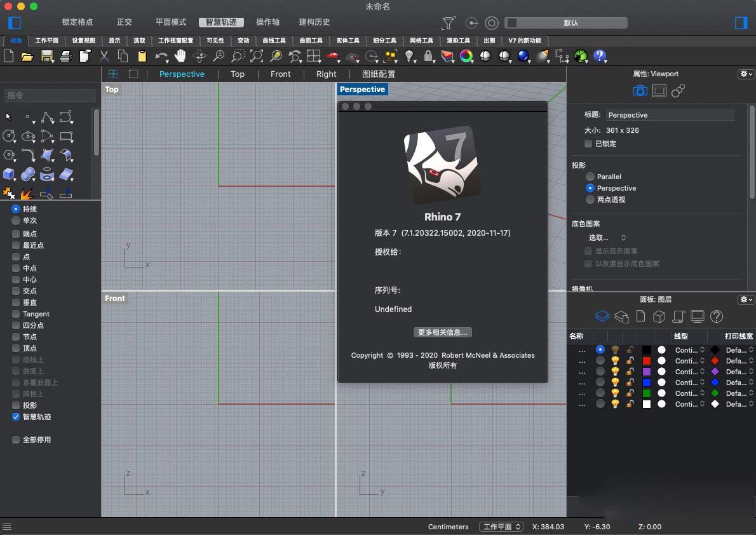Switch to the 实体工具 toolbar tab
Image resolution: width=756 pixels, height=535 pixels.
pyautogui.click(x=348, y=41)
